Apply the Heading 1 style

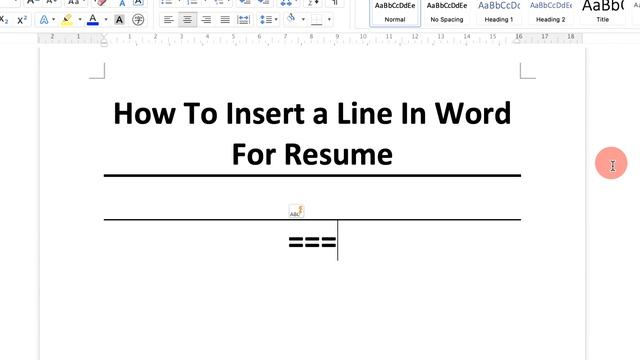pos(499,12)
